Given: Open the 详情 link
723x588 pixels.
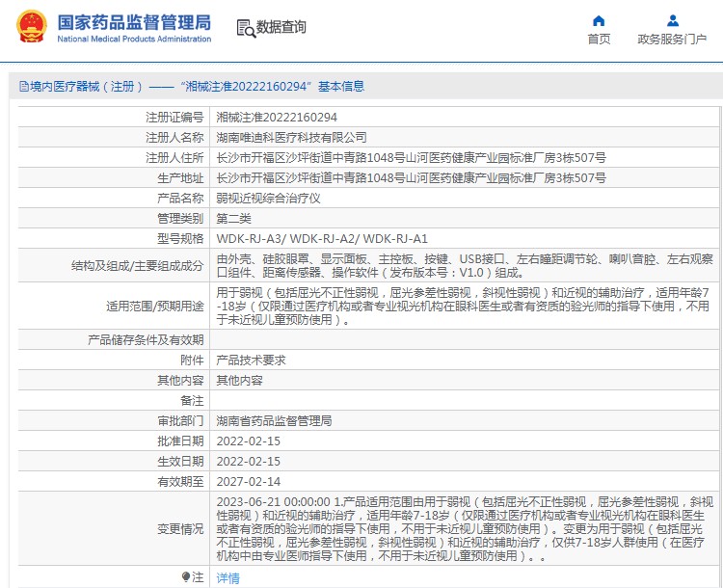Looking at the screenshot, I should pyautogui.click(x=228, y=577).
